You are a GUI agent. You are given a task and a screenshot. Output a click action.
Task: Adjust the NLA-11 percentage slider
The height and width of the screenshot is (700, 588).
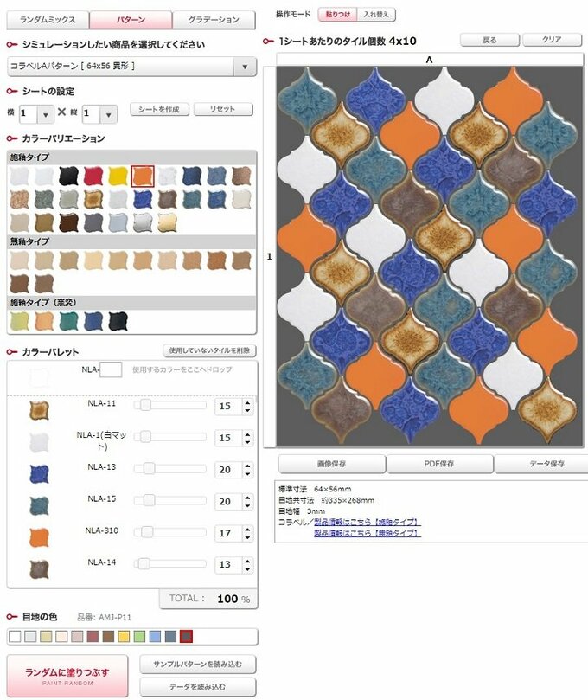[x=147, y=405]
